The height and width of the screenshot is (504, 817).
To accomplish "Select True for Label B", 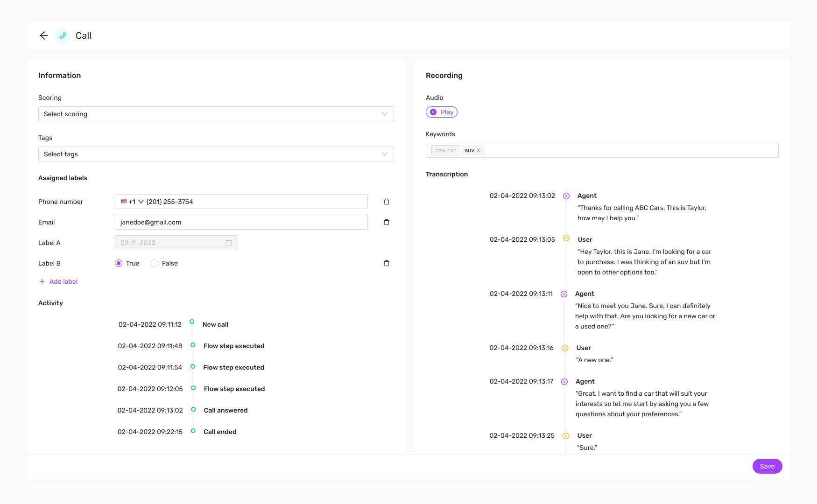I will click(119, 263).
